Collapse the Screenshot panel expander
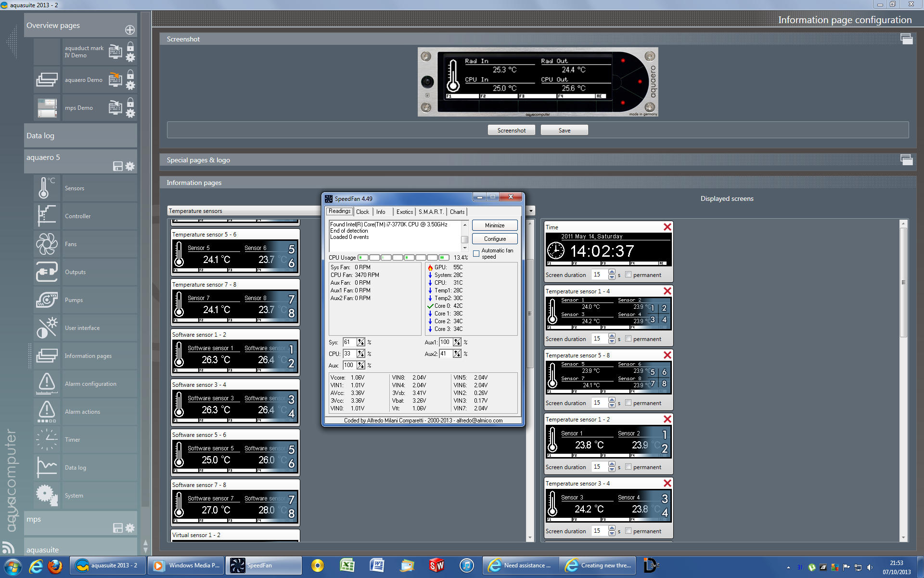Image resolution: width=924 pixels, height=578 pixels. [906, 39]
